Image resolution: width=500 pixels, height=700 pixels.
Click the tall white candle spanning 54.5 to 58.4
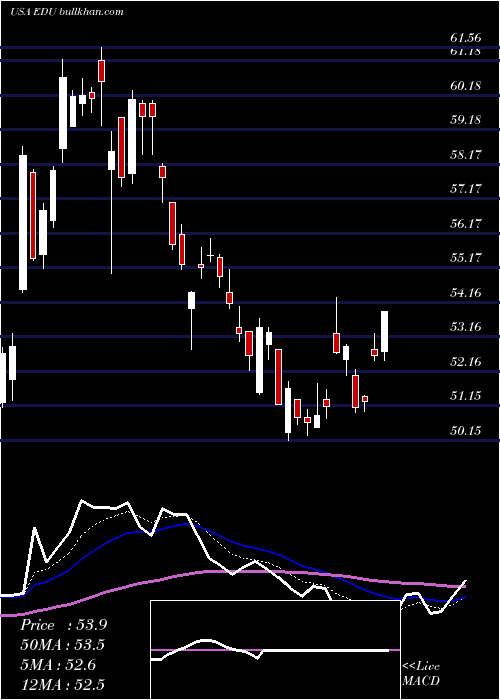[23, 222]
